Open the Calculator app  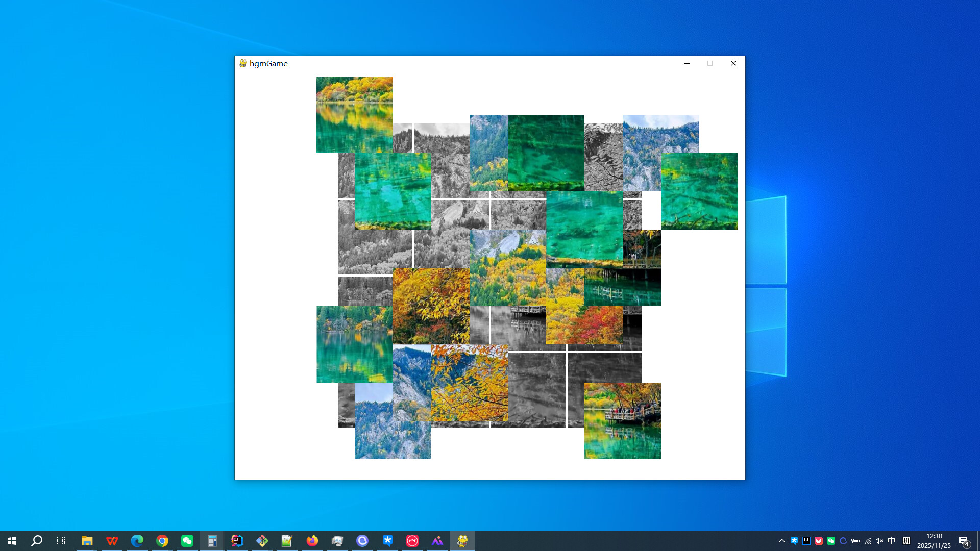tap(211, 540)
